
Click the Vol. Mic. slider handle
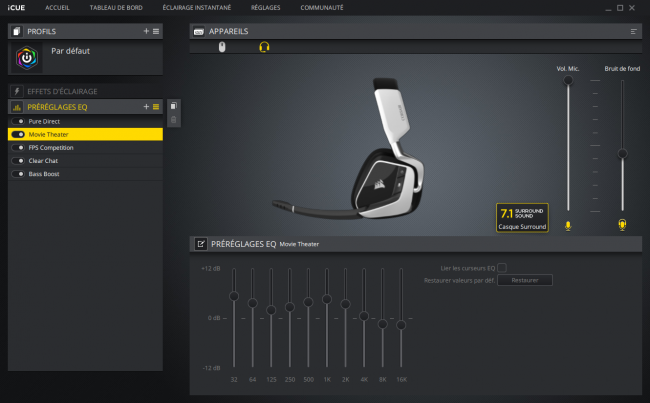(568, 80)
